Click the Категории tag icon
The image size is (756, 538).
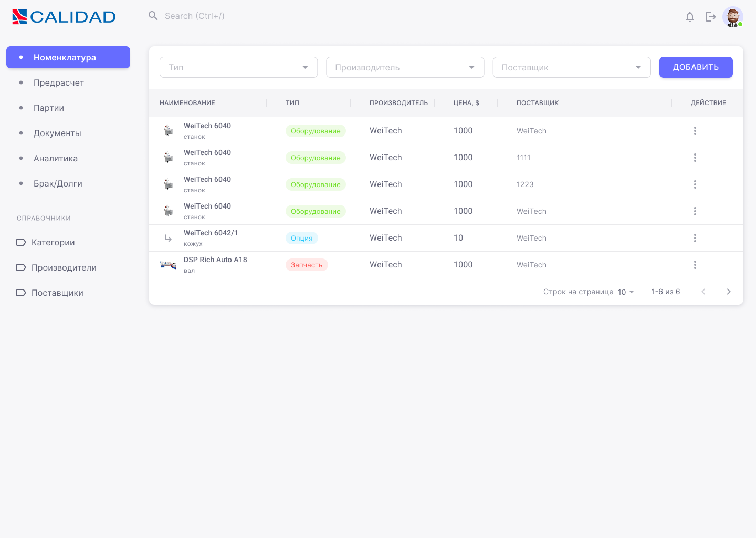[x=21, y=242]
